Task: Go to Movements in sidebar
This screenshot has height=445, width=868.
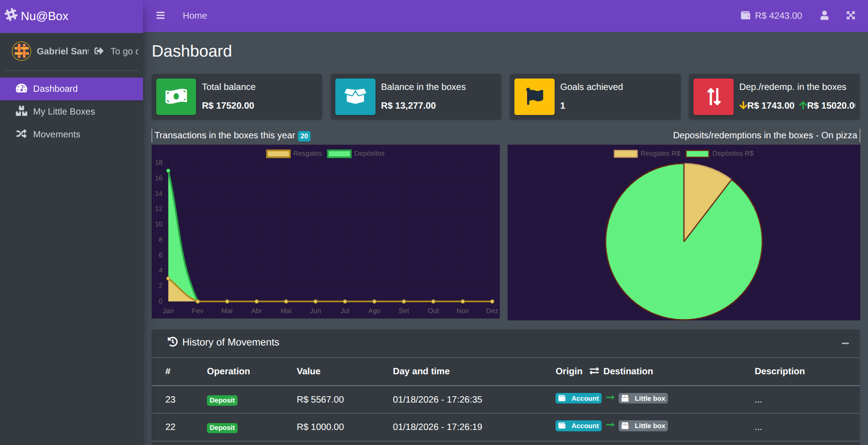Action: click(57, 134)
